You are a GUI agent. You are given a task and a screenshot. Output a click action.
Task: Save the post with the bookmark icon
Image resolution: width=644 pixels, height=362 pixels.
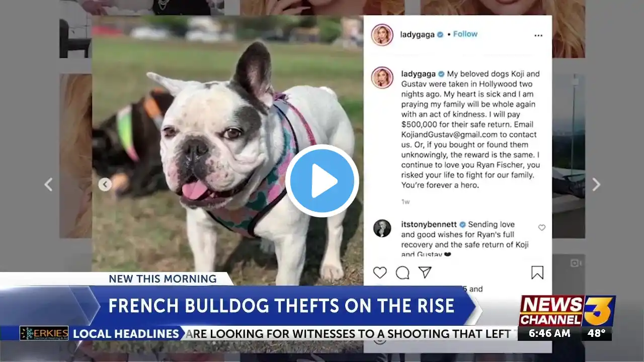point(537,273)
